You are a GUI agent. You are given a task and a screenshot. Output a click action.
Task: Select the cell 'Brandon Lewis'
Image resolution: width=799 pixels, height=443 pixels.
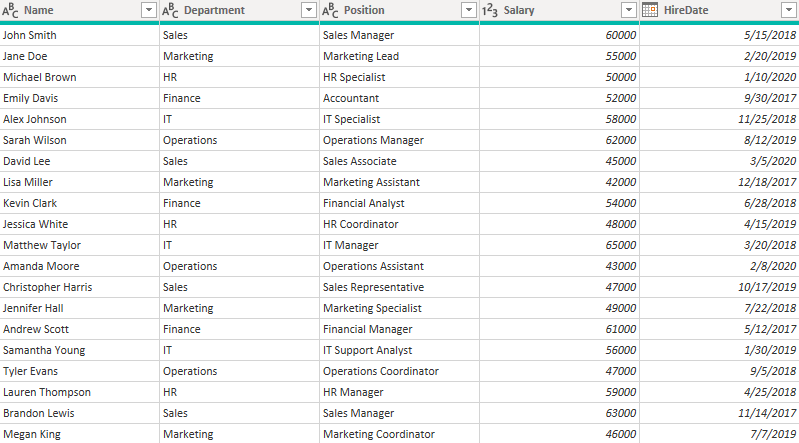(79, 413)
